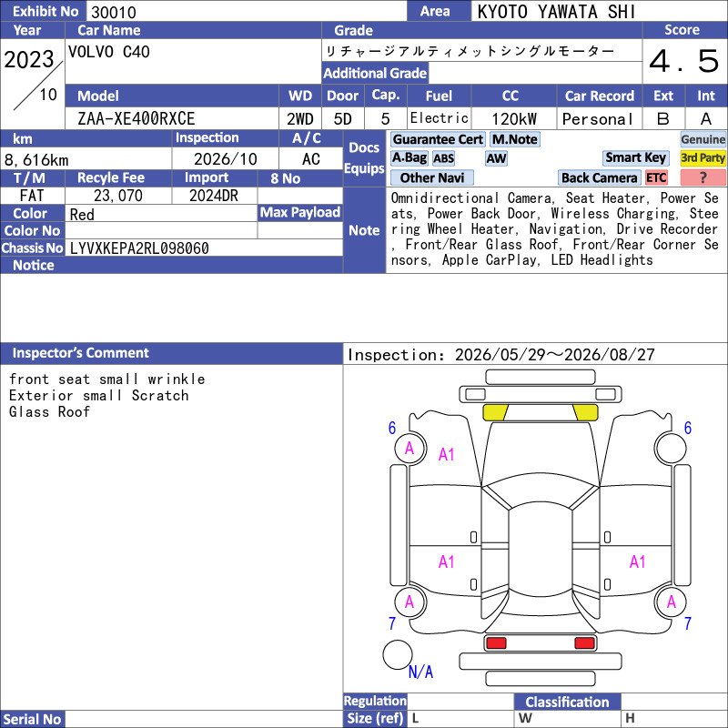Click inspection period 2026/05/29～2026/08/27
This screenshot has width=728, height=728.
click(554, 355)
